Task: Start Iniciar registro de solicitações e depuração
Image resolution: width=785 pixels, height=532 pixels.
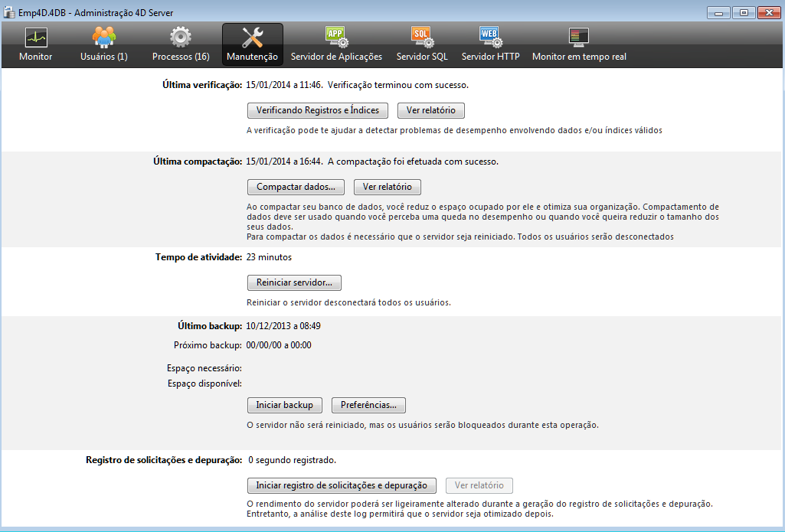Action: pyautogui.click(x=342, y=485)
